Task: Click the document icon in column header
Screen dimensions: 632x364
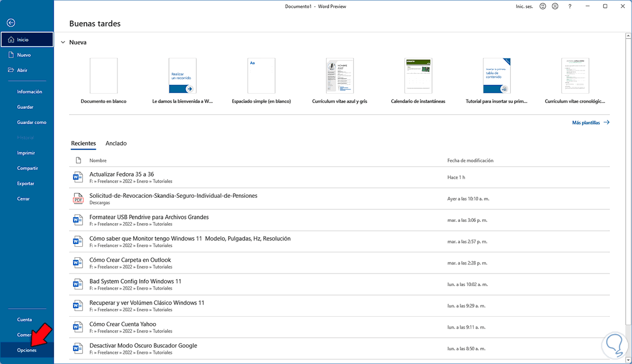Action: point(78,160)
